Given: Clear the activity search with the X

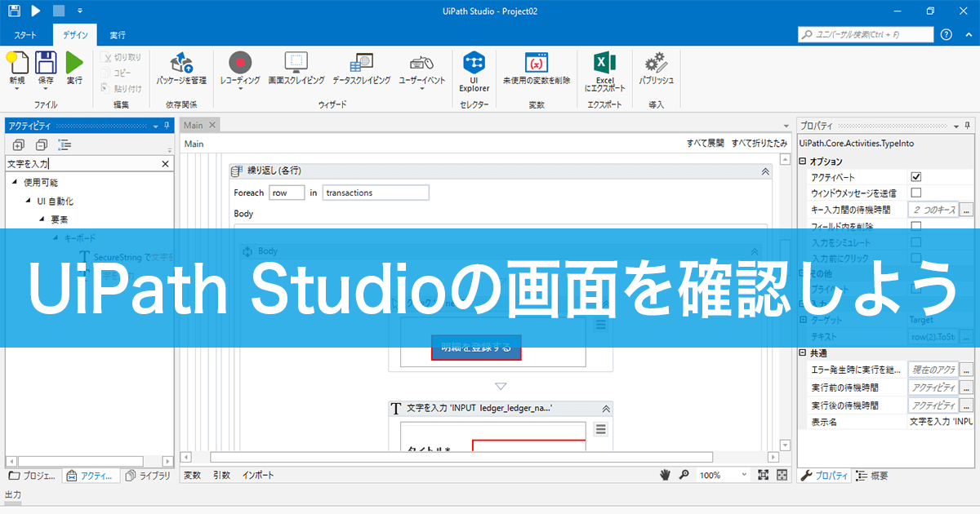Looking at the screenshot, I should tap(165, 163).
